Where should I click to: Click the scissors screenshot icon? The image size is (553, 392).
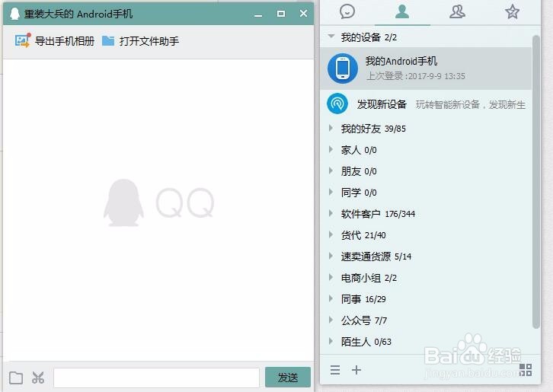[x=38, y=378]
